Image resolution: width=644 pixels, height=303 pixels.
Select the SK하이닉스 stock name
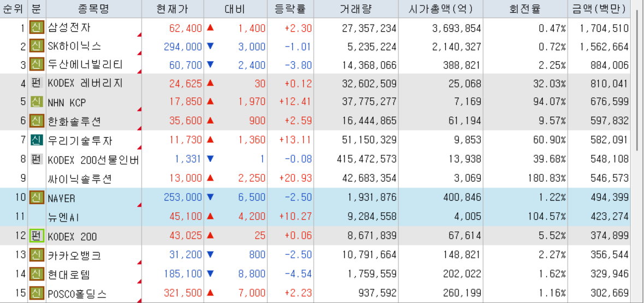pyautogui.click(x=74, y=46)
